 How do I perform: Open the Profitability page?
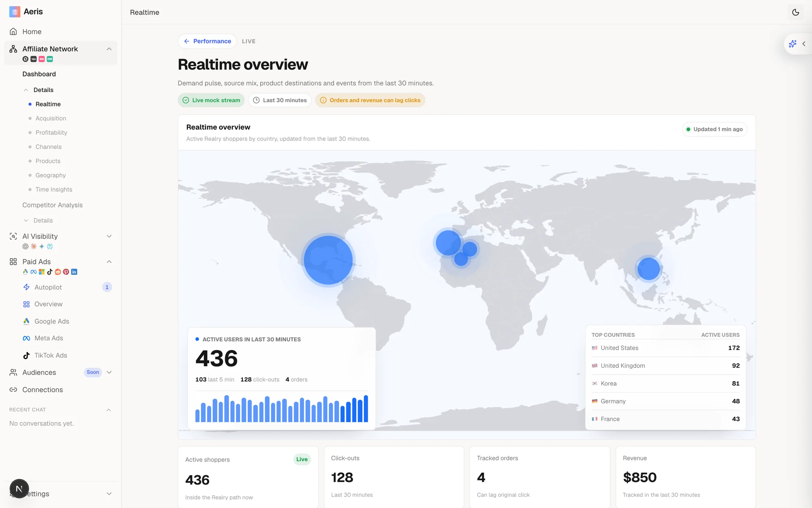pyautogui.click(x=51, y=132)
